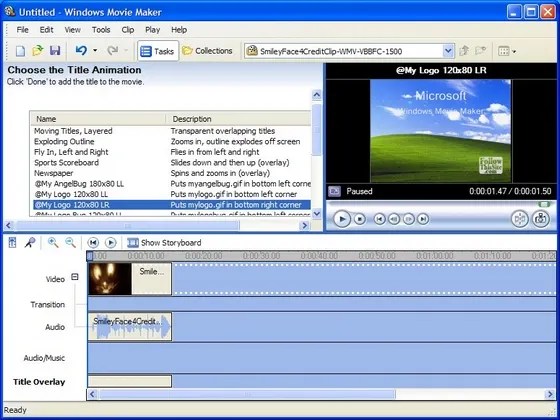
Task: Open the Views dropdown button
Action: tap(507, 51)
